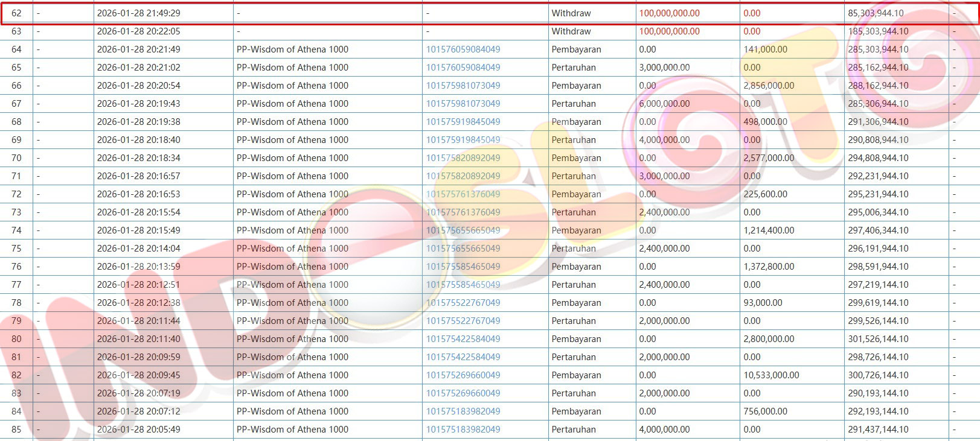Click the 10,533,000.00 payout amount cell

pos(771,375)
